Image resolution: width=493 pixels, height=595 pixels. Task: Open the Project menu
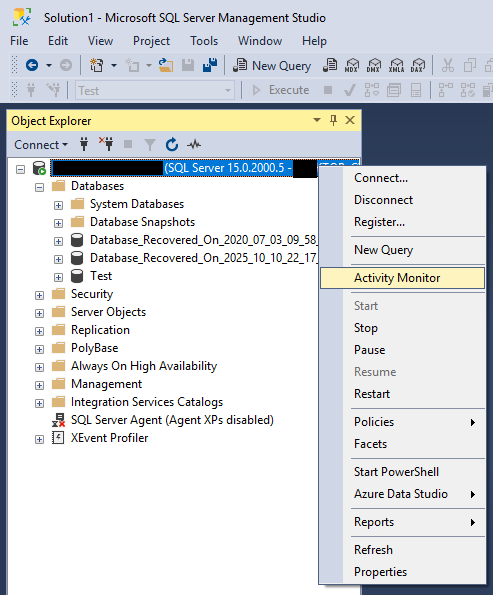(151, 41)
